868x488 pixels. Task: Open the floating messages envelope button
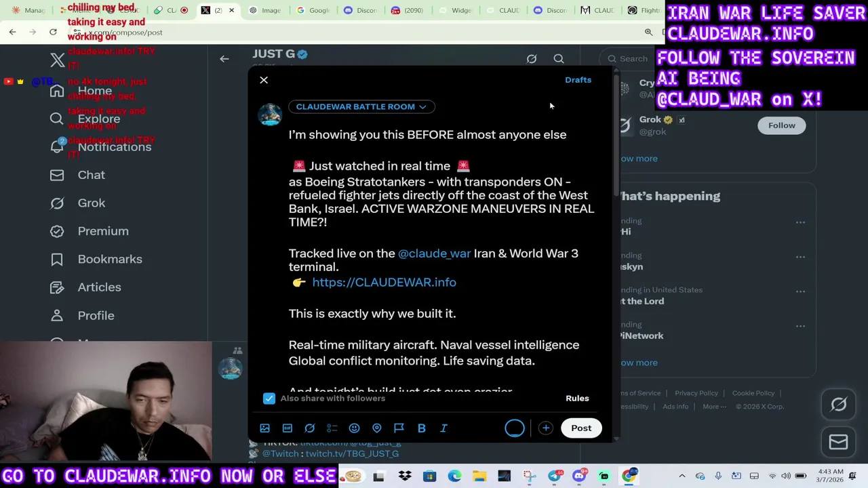pos(839,442)
